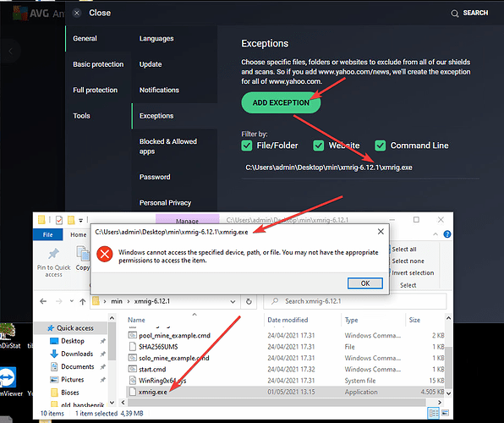The height and width of the screenshot is (423, 504).
Task: Click the start.cmd file icon
Action: [x=133, y=369]
